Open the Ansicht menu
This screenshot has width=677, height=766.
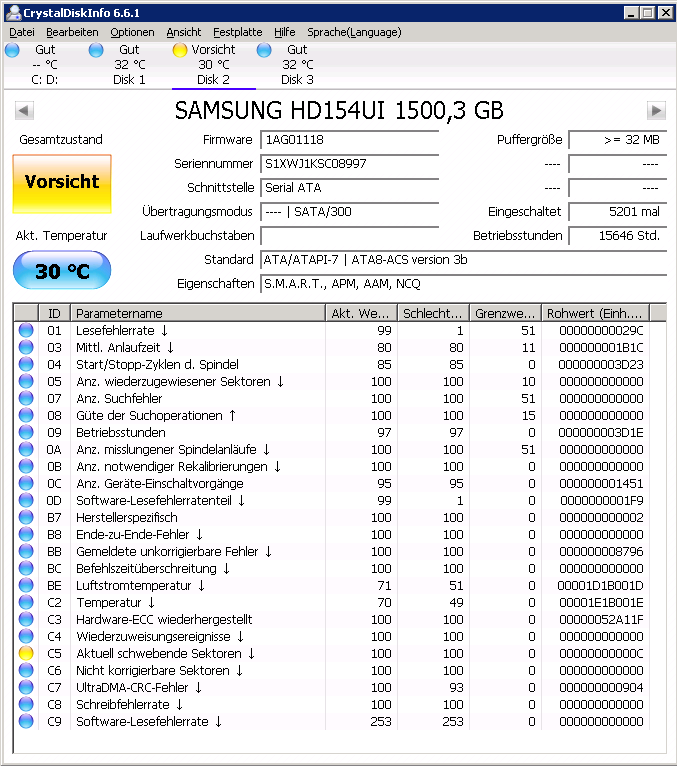[184, 32]
